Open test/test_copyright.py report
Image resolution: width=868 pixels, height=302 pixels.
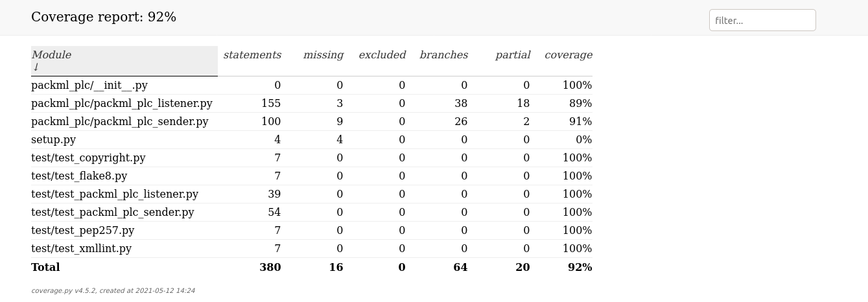tap(88, 157)
